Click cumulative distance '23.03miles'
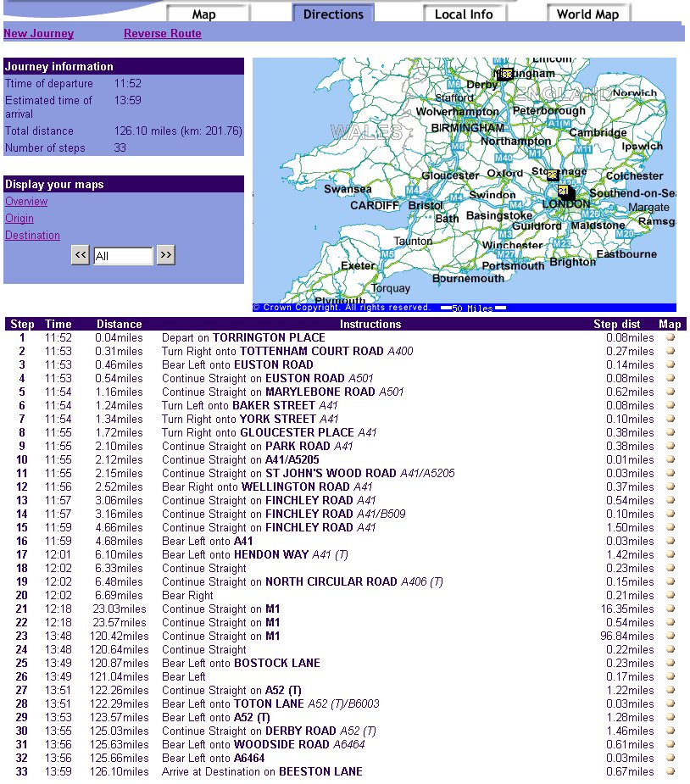The height and width of the screenshot is (784, 690). point(120,609)
